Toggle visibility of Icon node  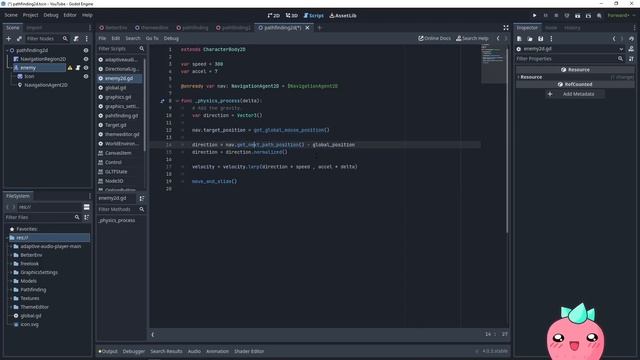(86, 76)
